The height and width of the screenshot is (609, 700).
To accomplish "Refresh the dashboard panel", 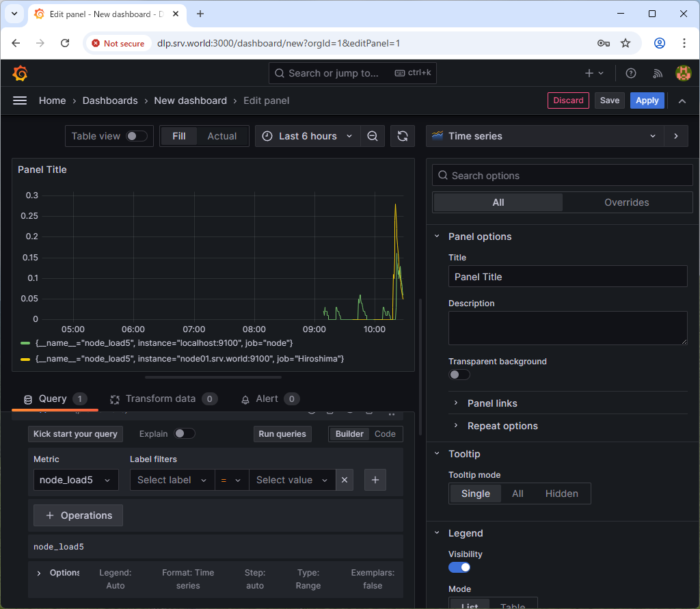I will click(402, 136).
